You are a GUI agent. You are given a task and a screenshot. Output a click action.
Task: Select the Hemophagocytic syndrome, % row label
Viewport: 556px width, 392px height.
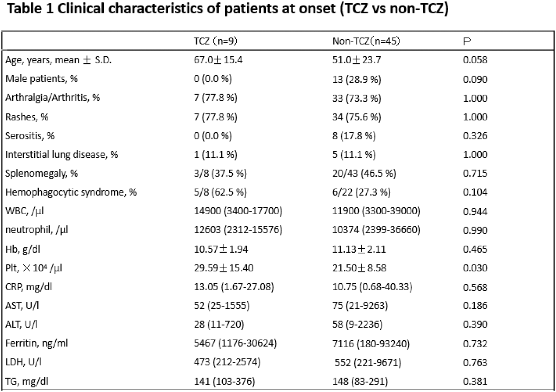71,192
